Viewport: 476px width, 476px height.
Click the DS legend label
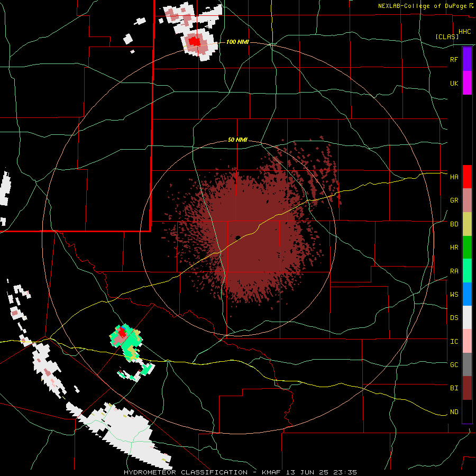click(x=454, y=318)
